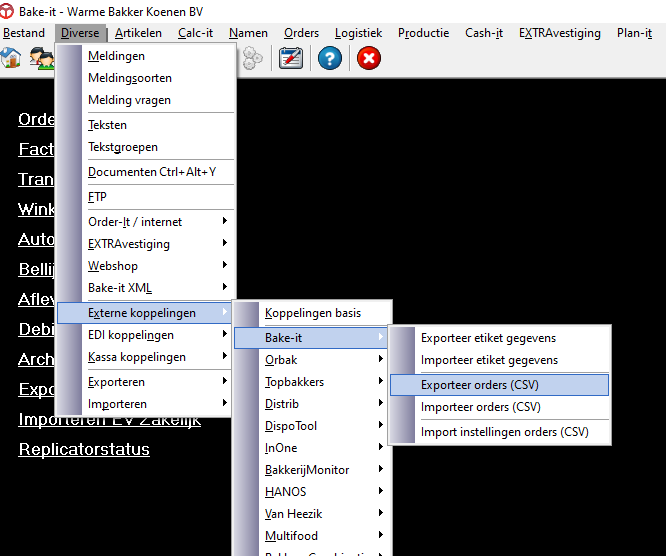Image resolution: width=666 pixels, height=556 pixels.
Task: Select Bake-it in the koppelingen submenu
Action: pyautogui.click(x=311, y=338)
